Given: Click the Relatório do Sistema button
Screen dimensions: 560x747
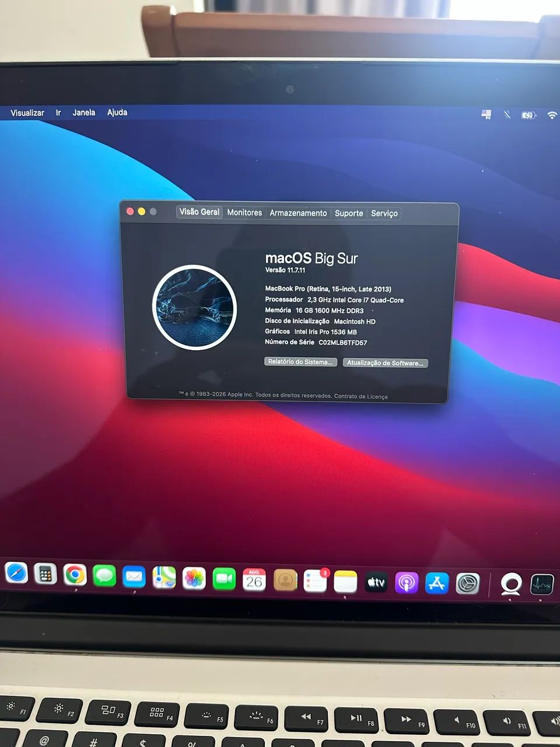Looking at the screenshot, I should click(x=300, y=362).
